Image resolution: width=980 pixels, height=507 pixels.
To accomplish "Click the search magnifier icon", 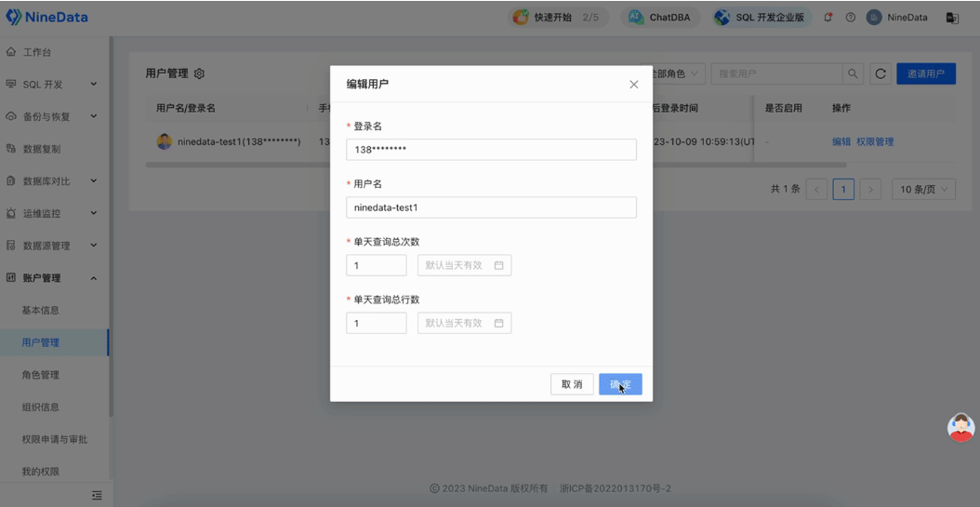I will (853, 74).
